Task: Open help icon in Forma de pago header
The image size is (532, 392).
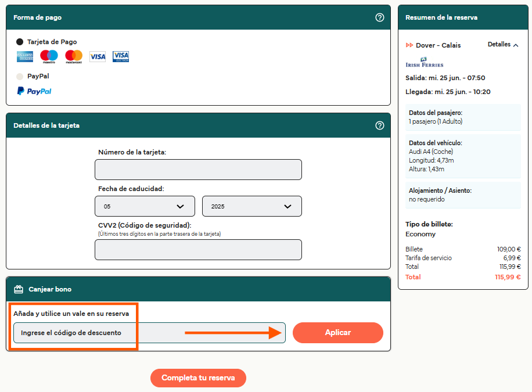Action: click(380, 17)
